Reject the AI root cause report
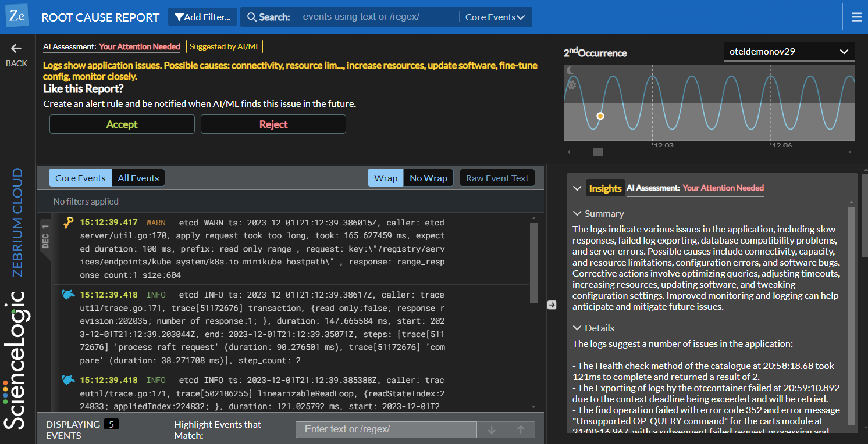The width and height of the screenshot is (868, 444). [x=273, y=124]
